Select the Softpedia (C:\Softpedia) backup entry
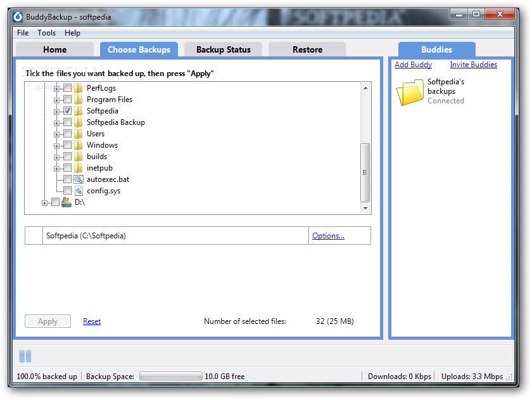Screen dimensions: 532x400 pos(198,236)
